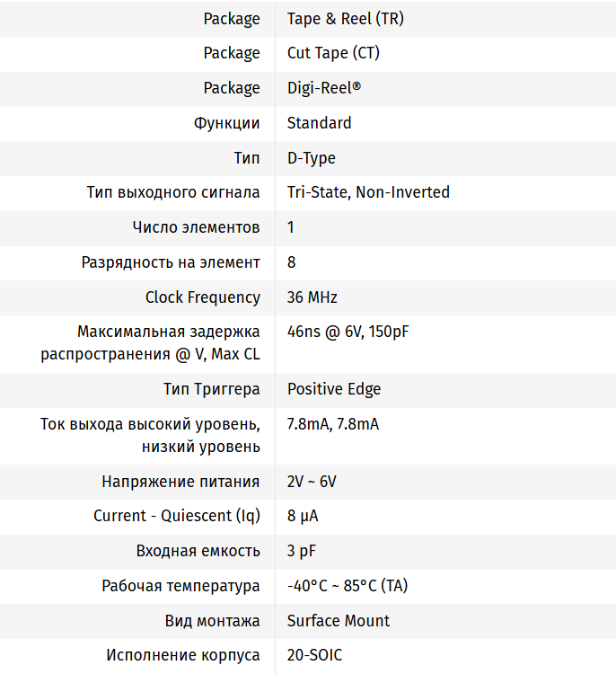
Task: Click the Clock Frequency label
Action: point(203,297)
